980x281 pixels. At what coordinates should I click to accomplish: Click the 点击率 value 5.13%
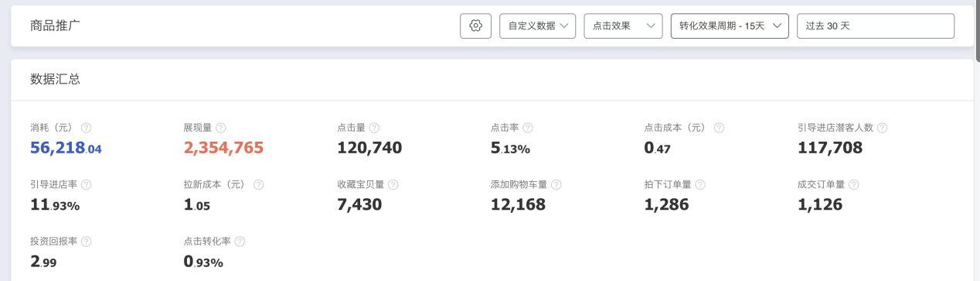pos(511,148)
